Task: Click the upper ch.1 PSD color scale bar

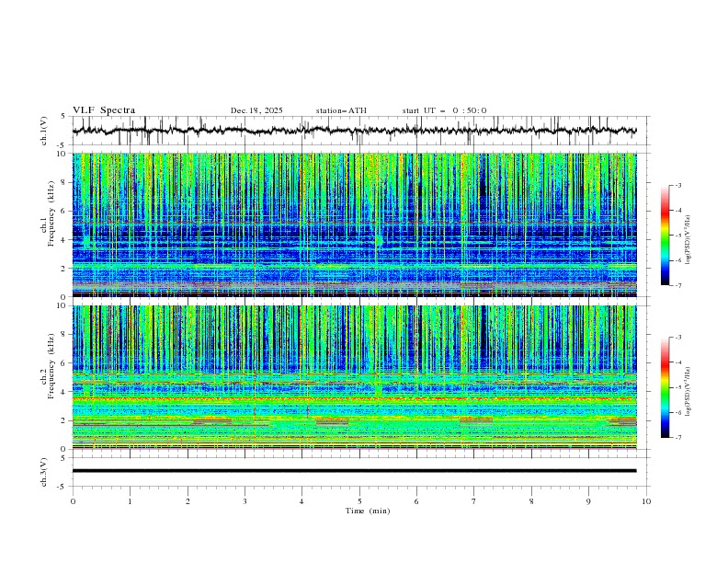Action: coord(665,235)
